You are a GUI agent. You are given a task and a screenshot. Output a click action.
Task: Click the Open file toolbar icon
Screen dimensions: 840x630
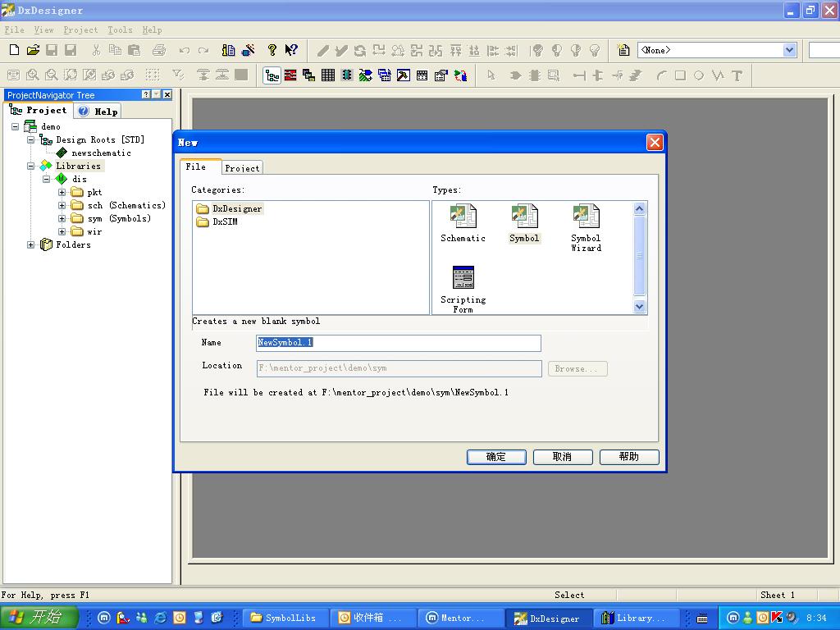pos(33,51)
